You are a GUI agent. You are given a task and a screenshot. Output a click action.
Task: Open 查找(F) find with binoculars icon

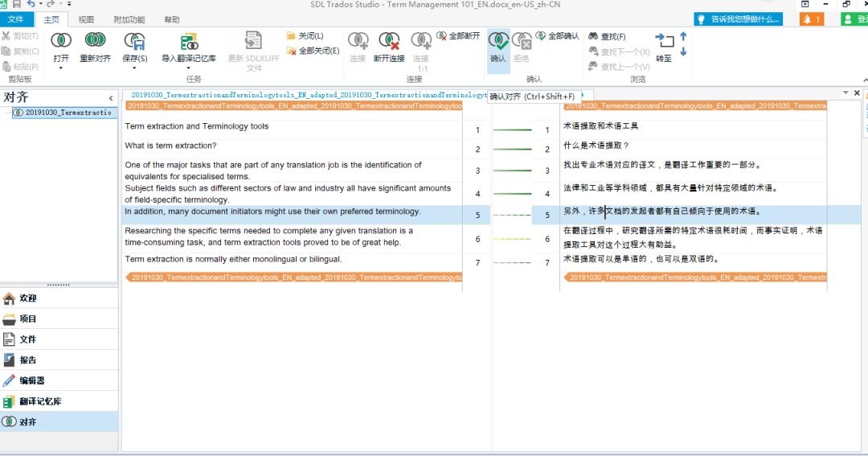pos(607,36)
